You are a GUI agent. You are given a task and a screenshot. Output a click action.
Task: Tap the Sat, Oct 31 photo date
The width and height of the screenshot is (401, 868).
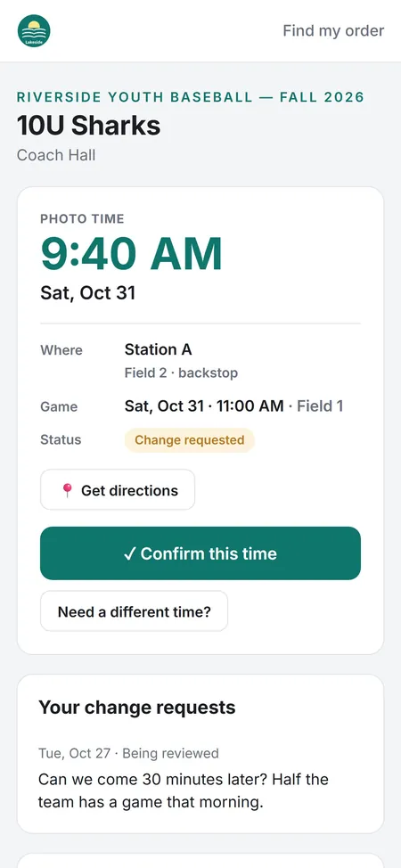[87, 292]
